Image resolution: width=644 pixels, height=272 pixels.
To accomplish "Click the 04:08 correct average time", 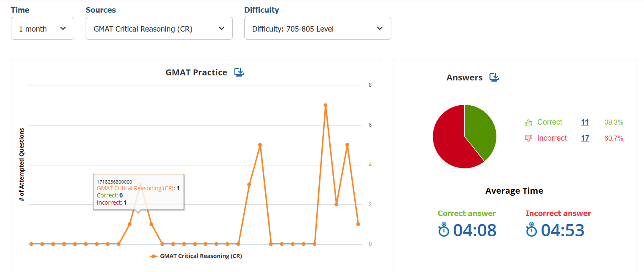I will point(474,230).
